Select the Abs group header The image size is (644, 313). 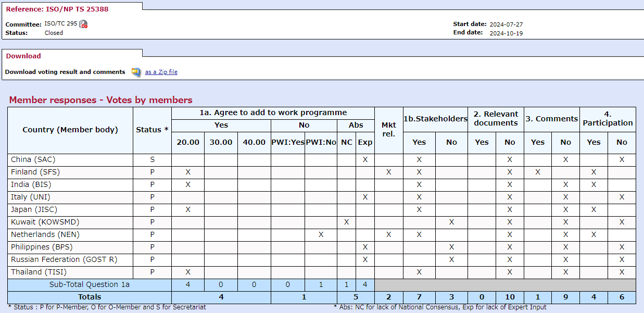pyautogui.click(x=356, y=125)
